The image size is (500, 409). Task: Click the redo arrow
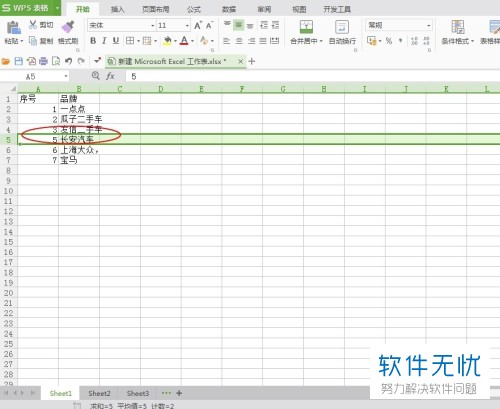tap(81, 61)
